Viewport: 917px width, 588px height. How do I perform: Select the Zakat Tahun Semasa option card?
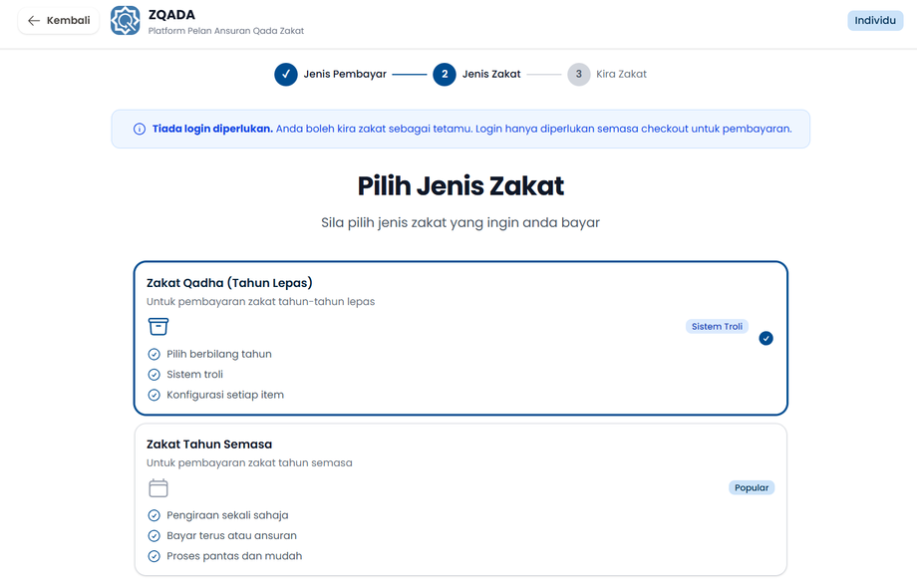click(460, 499)
